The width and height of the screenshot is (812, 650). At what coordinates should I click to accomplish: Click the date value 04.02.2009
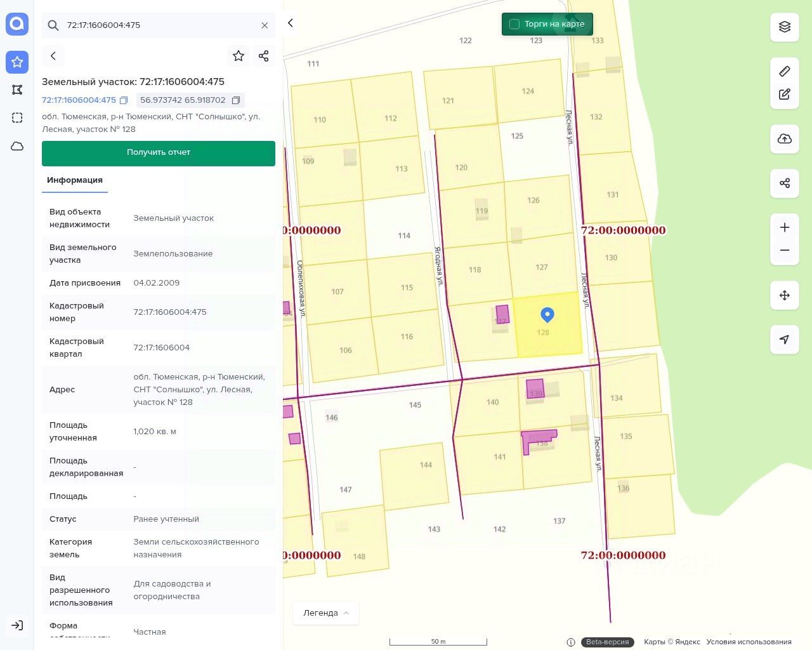point(157,283)
